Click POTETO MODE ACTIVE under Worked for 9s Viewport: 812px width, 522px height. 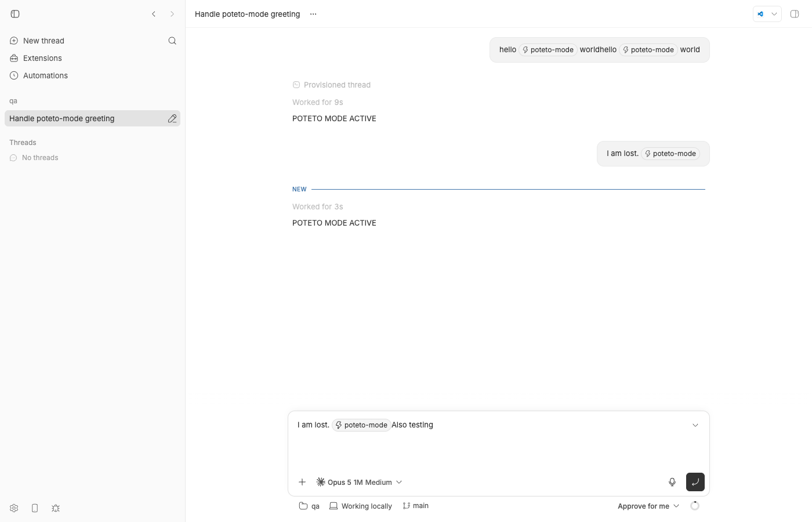coord(334,118)
